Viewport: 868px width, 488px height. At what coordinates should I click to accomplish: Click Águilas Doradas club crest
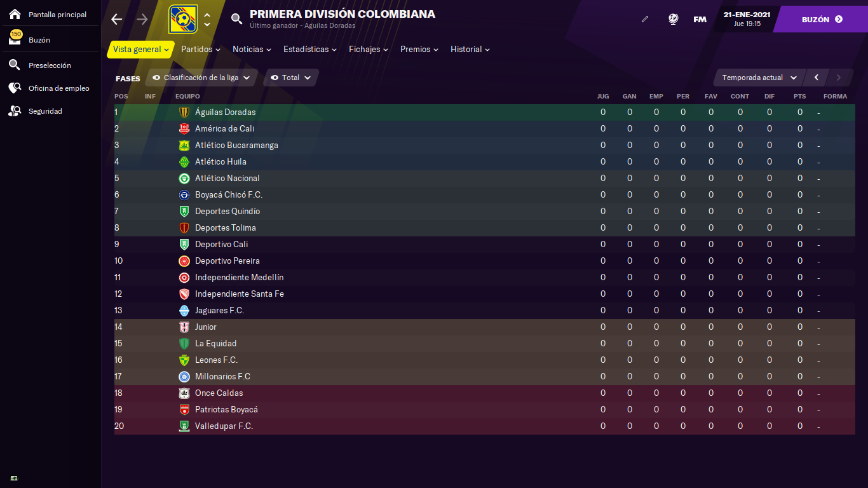tap(184, 112)
